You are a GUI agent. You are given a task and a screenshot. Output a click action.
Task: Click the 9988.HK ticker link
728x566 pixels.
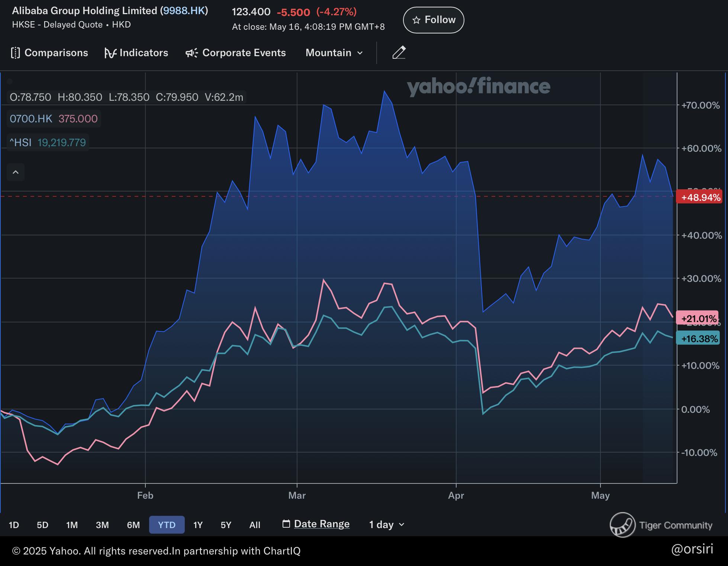[x=184, y=10]
